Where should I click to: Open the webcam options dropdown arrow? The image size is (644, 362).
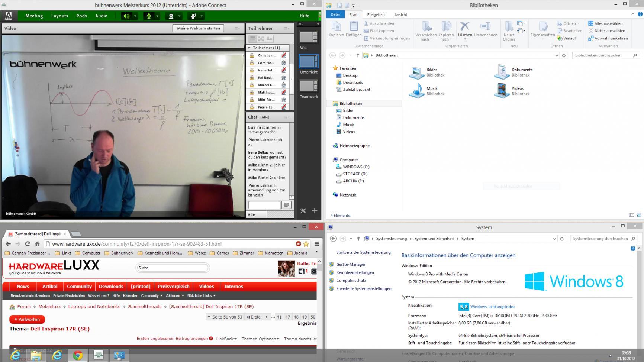180,16
